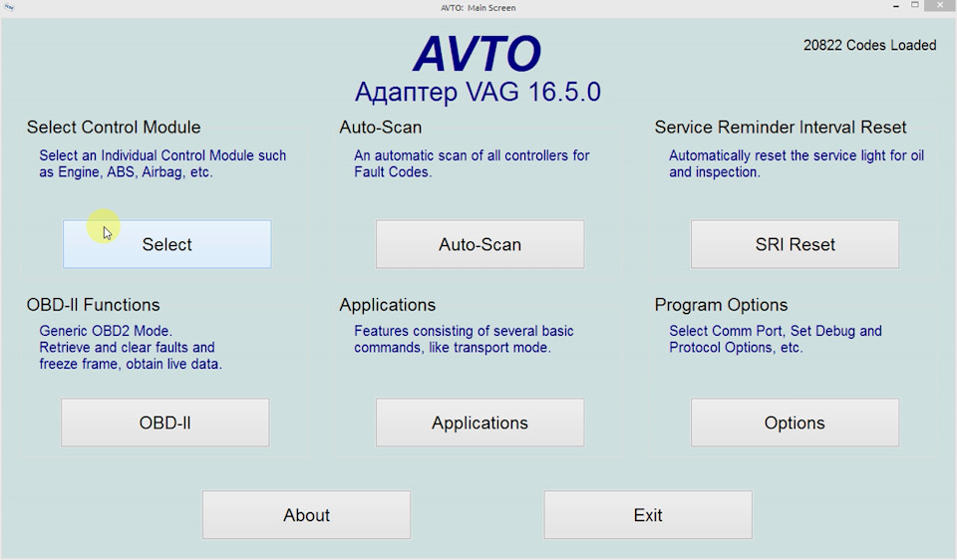The image size is (957, 560).
Task: Open the program Options button
Action: pos(795,422)
